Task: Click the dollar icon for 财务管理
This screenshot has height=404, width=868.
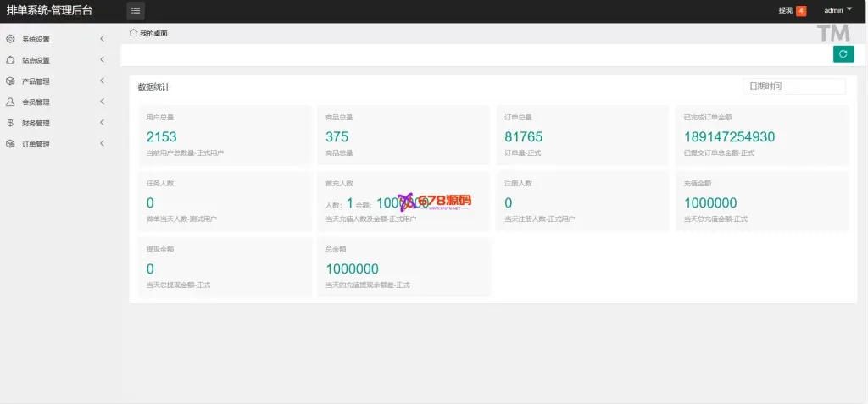Action: (10, 123)
